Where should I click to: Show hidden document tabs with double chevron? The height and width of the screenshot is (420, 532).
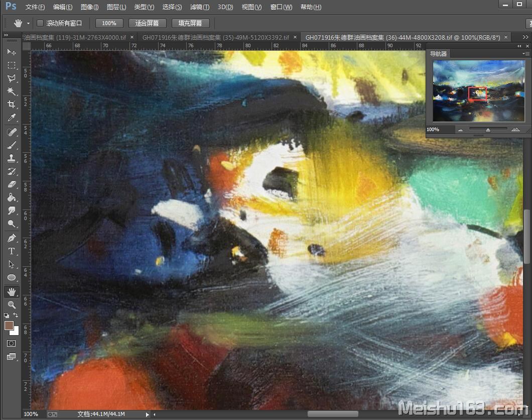click(x=525, y=37)
